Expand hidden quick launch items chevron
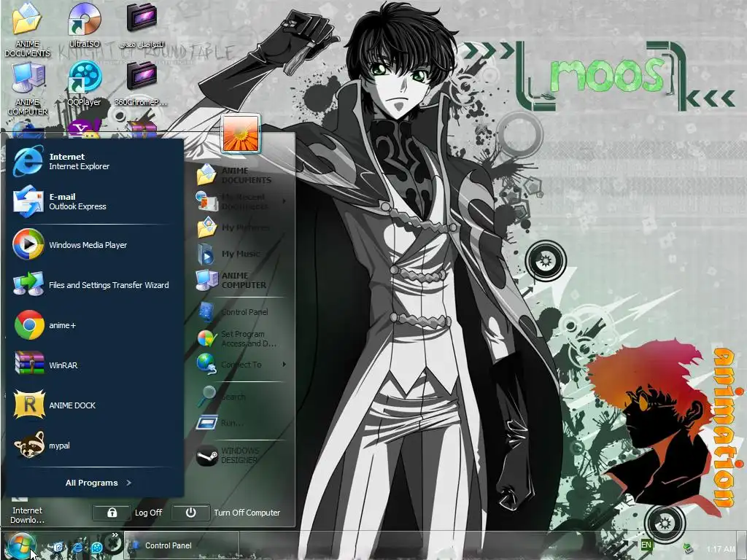The width and height of the screenshot is (747, 560). coord(115,535)
